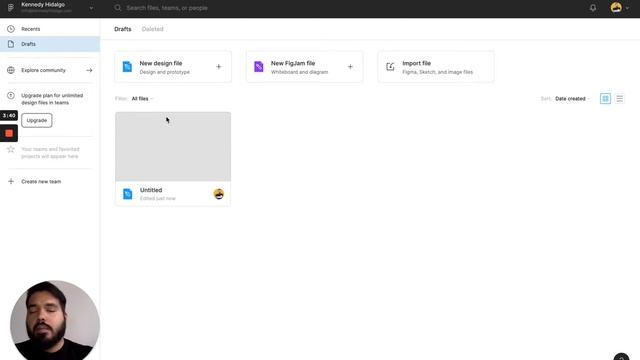This screenshot has height=360, width=640.
Task: Click the presenter webcam bubble
Action: coord(55,320)
